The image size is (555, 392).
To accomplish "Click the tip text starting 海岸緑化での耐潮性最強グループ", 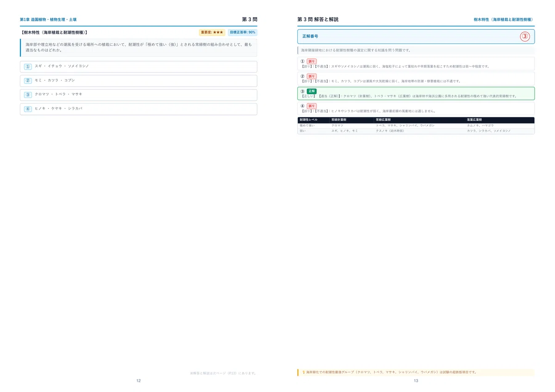I will pos(391,372).
